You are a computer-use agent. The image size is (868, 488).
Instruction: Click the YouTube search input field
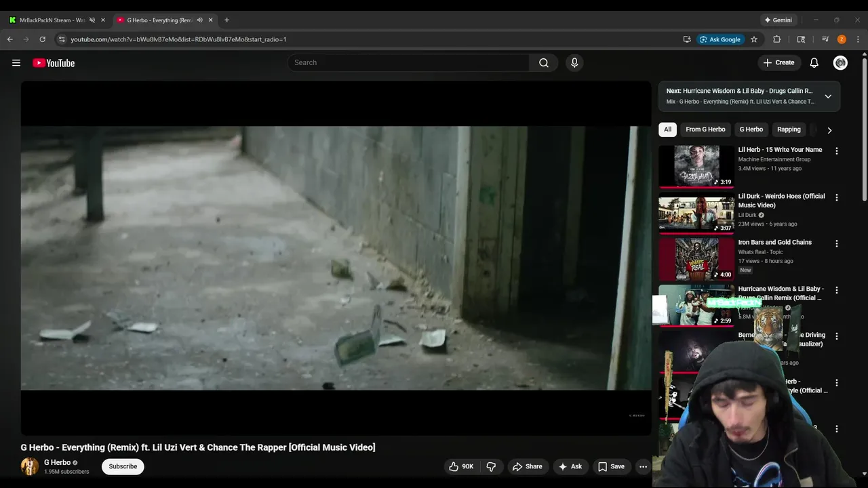click(x=409, y=62)
